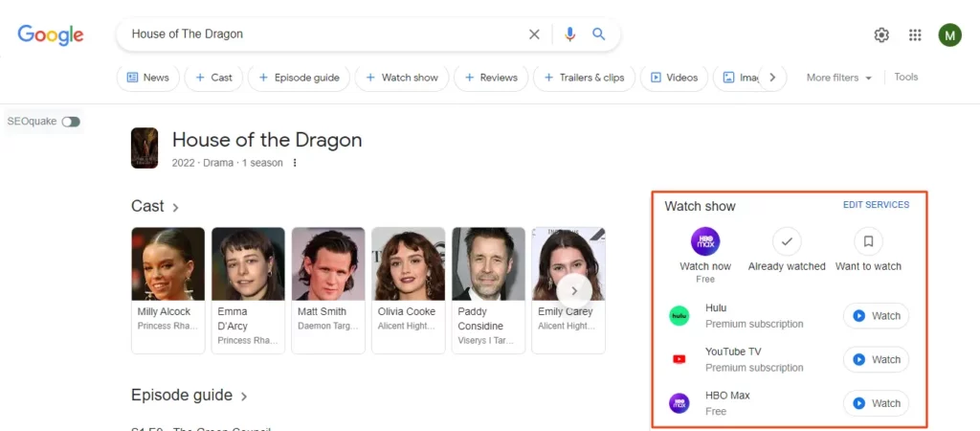Click the Watch show panel heading

click(700, 206)
